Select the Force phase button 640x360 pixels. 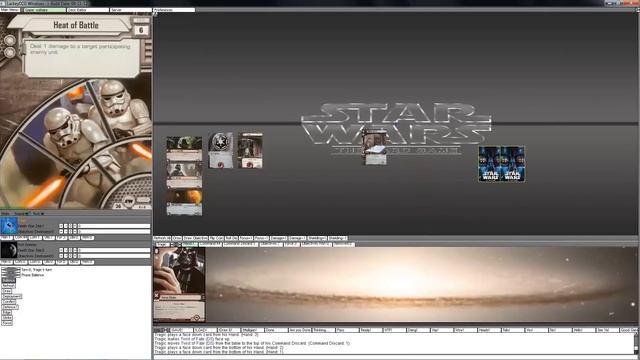click(x=7, y=323)
